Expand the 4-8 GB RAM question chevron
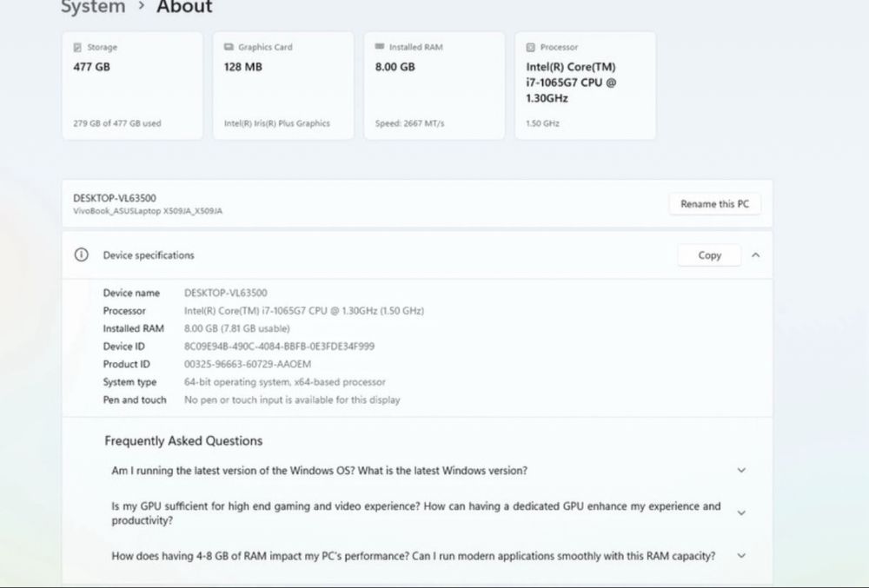 [x=741, y=556]
